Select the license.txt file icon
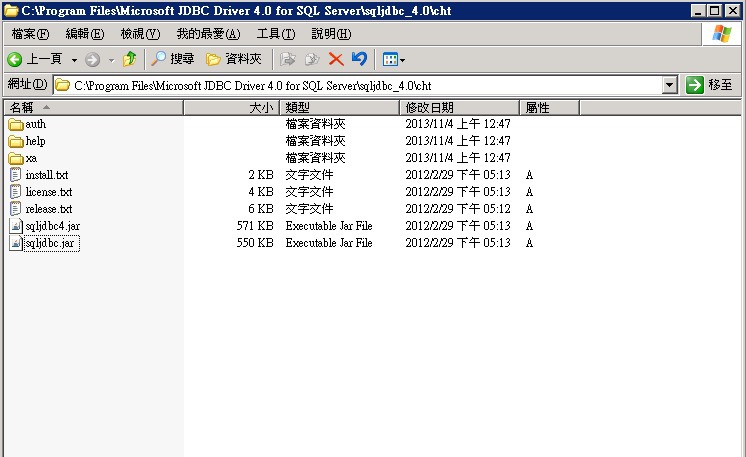Image resolution: width=746 pixels, height=457 pixels. [16, 192]
